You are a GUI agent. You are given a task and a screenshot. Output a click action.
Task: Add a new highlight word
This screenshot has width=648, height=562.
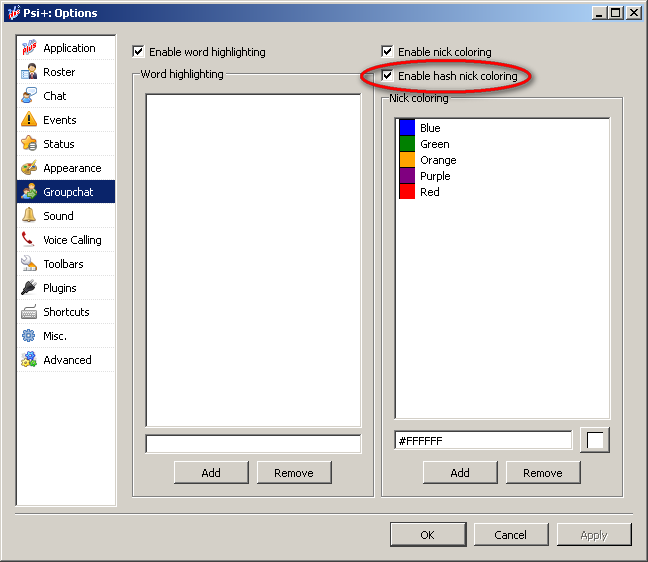[211, 473]
